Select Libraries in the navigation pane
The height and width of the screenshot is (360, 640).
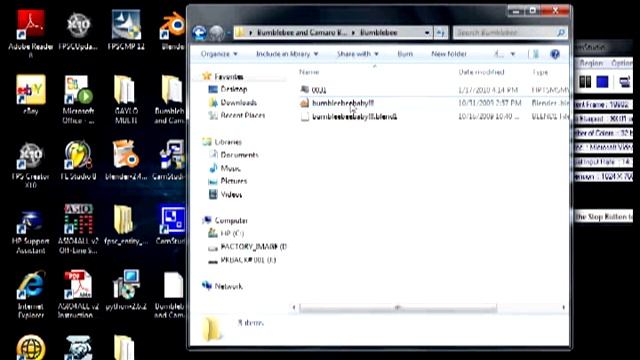point(228,142)
